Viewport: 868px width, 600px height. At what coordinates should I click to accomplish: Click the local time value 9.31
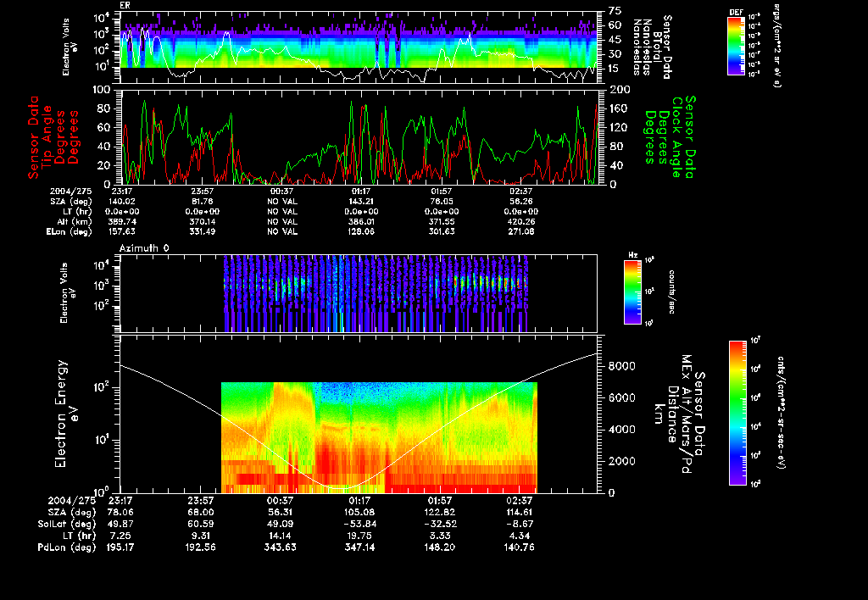tap(200, 536)
